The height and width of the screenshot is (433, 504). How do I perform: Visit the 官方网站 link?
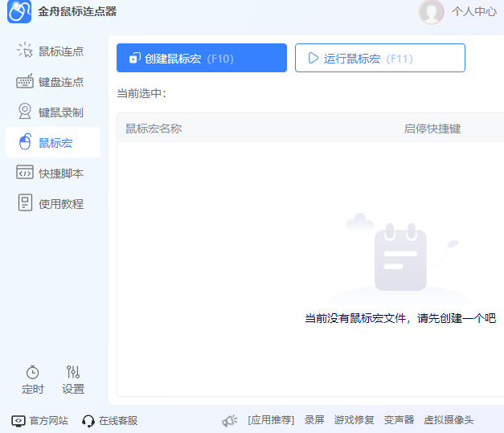pyautogui.click(x=40, y=420)
